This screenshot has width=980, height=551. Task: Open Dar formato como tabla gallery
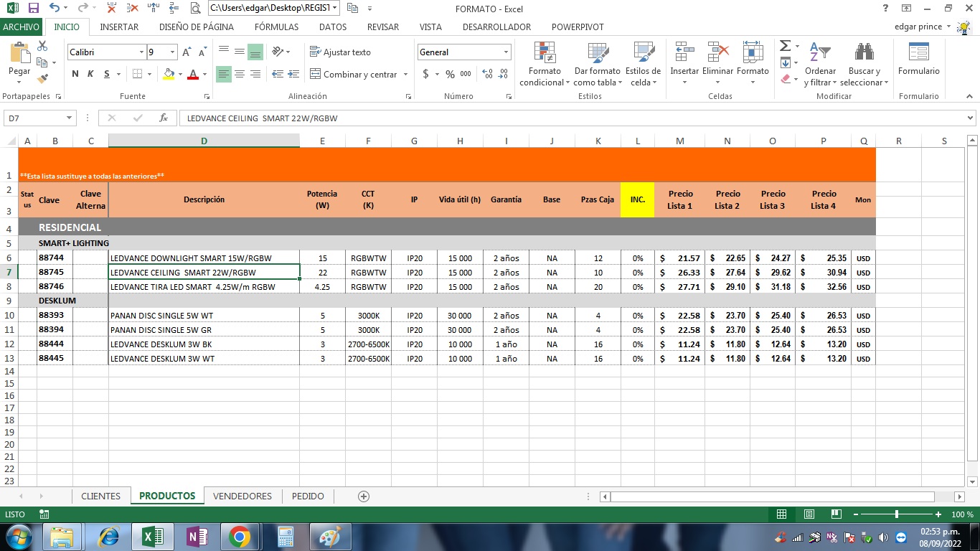[x=598, y=63]
